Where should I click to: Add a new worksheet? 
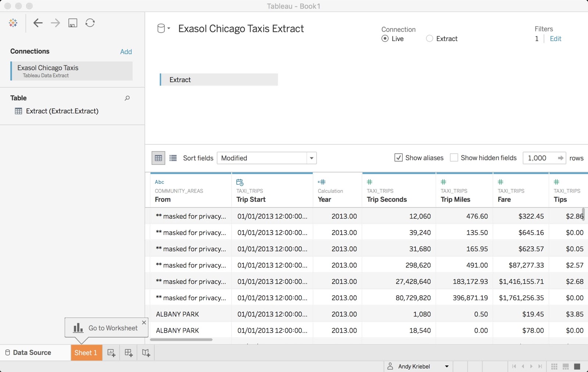pyautogui.click(x=111, y=353)
